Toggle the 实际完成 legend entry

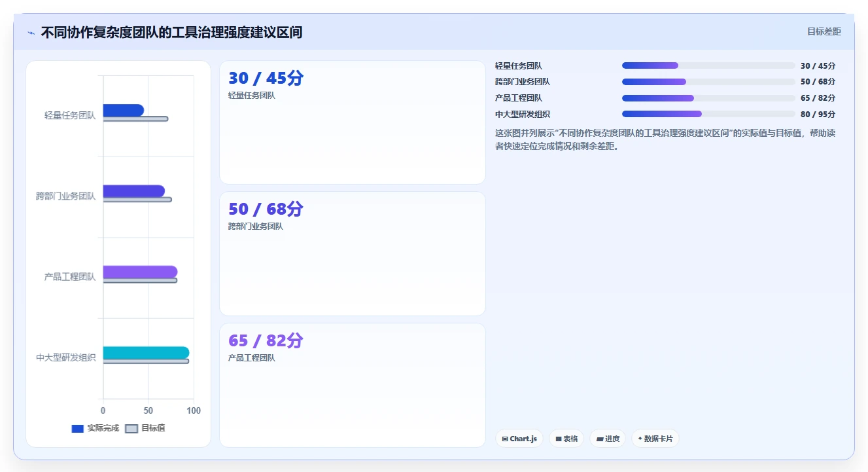(x=95, y=428)
